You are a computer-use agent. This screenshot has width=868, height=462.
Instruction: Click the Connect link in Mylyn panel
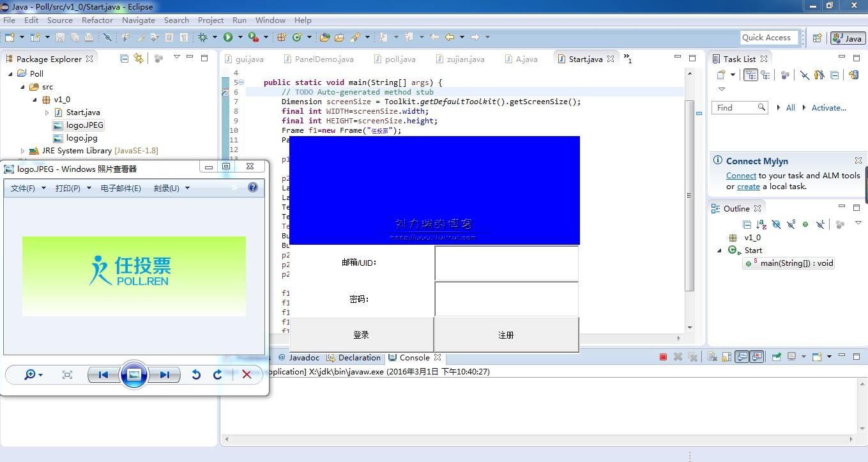tap(741, 176)
